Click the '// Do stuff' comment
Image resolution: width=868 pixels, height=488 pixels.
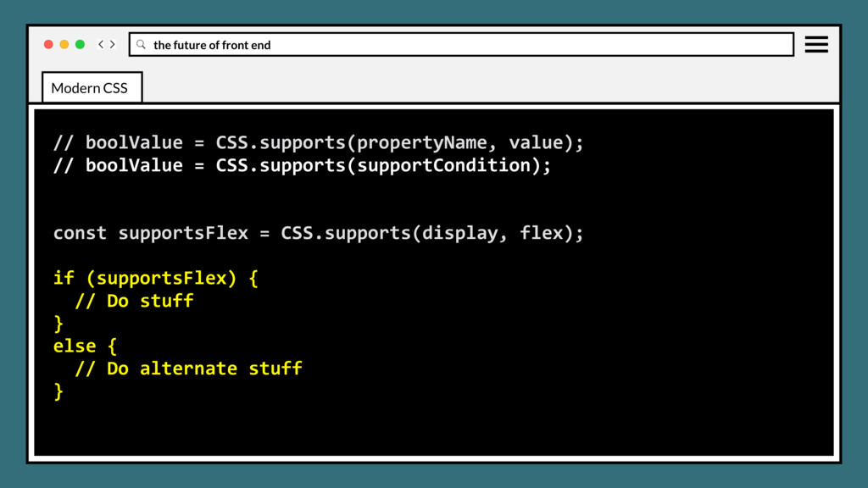134,301
